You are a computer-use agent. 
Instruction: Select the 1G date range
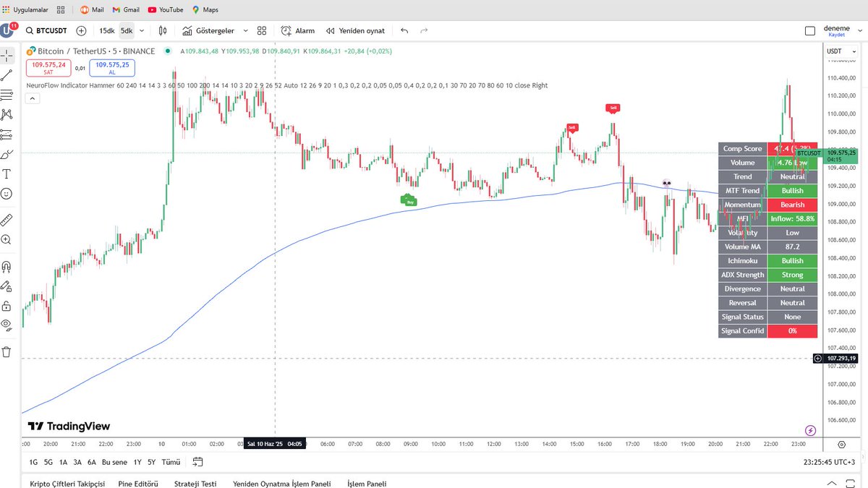pos(33,462)
